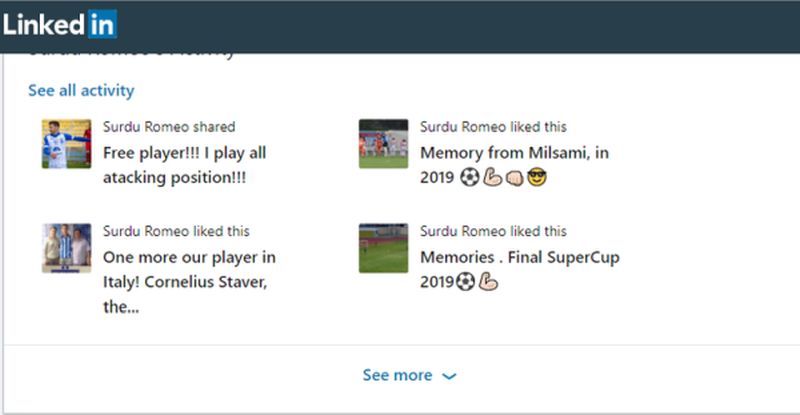Click the See more button text
Viewport: 800px width, 415px height.
point(397,375)
